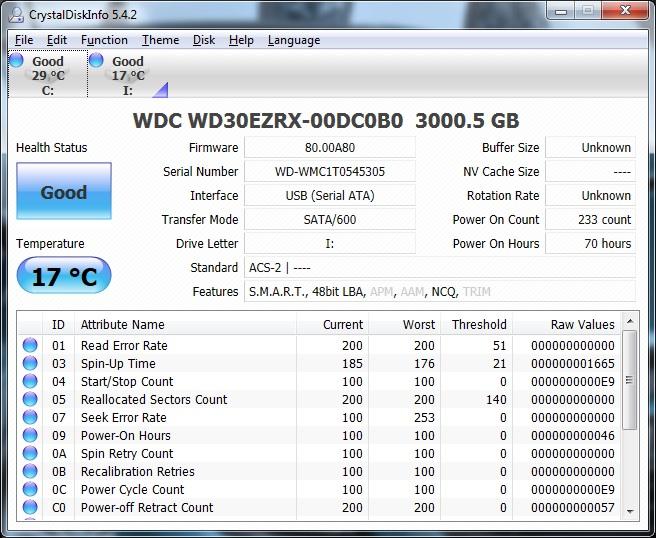Click the Standard field ACS-2
The height and width of the screenshot is (538, 656).
[x=440, y=268]
